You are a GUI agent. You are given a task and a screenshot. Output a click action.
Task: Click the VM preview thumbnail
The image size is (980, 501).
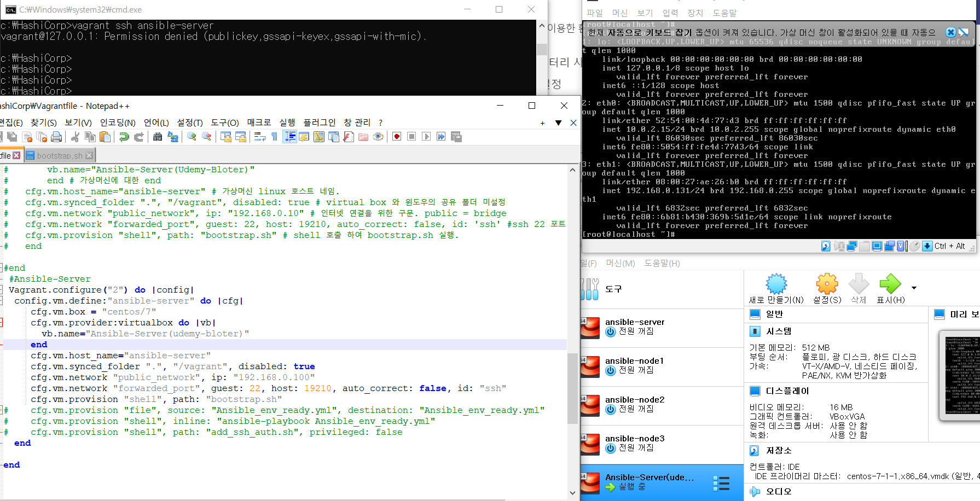(x=960, y=375)
